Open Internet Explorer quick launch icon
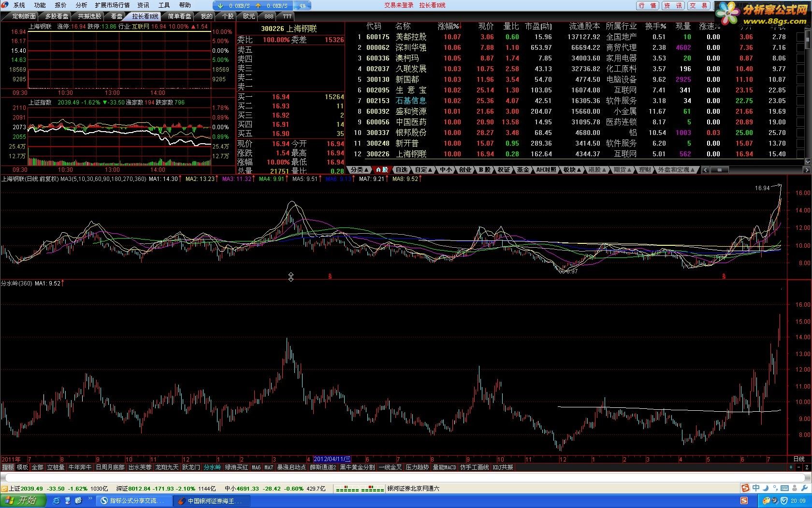The height and width of the screenshot is (508, 812). pyautogui.click(x=57, y=500)
